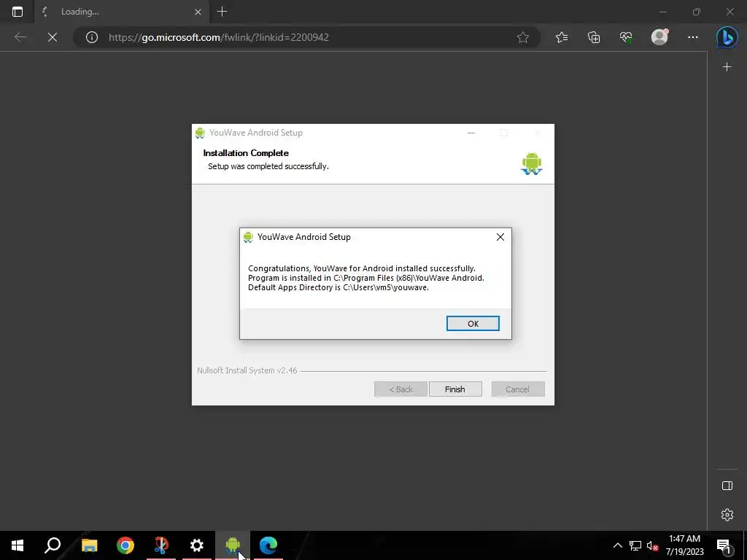Click Finish in the setup wizard
Screen dimensions: 747x560
tap(455, 389)
